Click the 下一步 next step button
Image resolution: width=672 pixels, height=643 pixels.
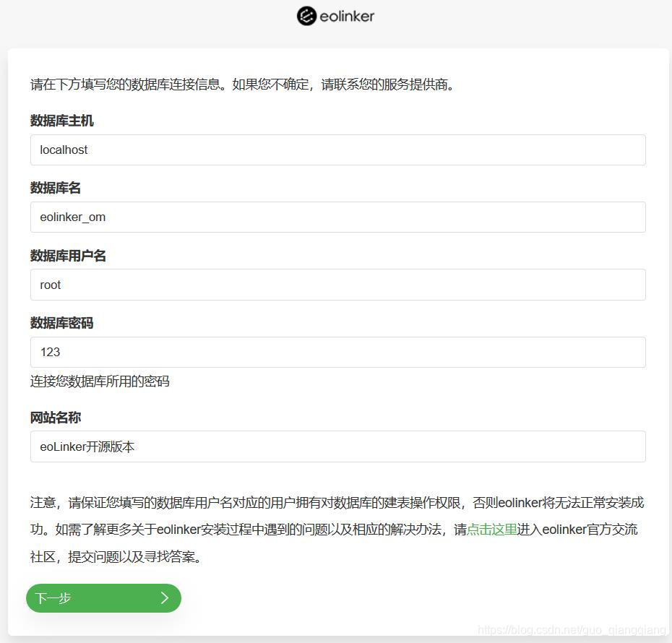coord(104,598)
